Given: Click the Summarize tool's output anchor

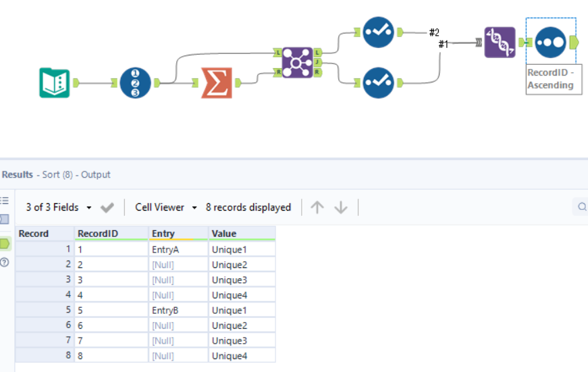Looking at the screenshot, I should coord(238,83).
